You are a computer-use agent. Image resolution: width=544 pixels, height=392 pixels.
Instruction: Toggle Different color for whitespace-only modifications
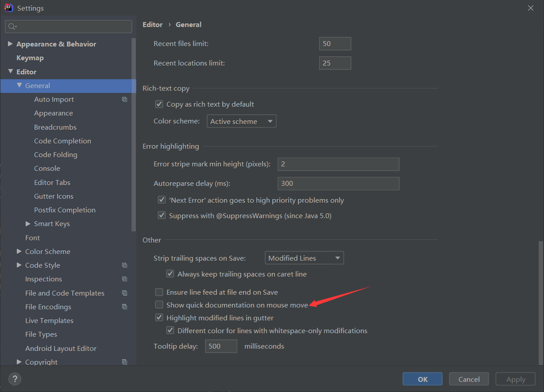coord(170,331)
